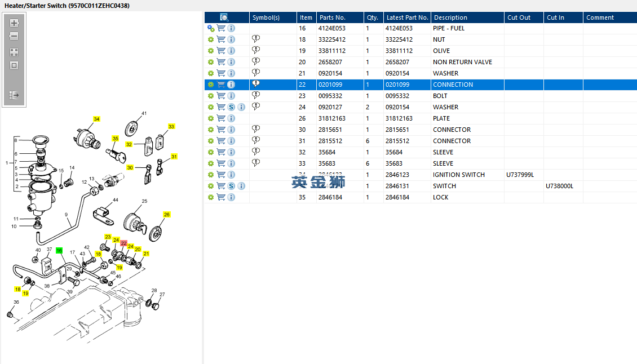Click highlighted callout 22 in diagram

coord(124,243)
